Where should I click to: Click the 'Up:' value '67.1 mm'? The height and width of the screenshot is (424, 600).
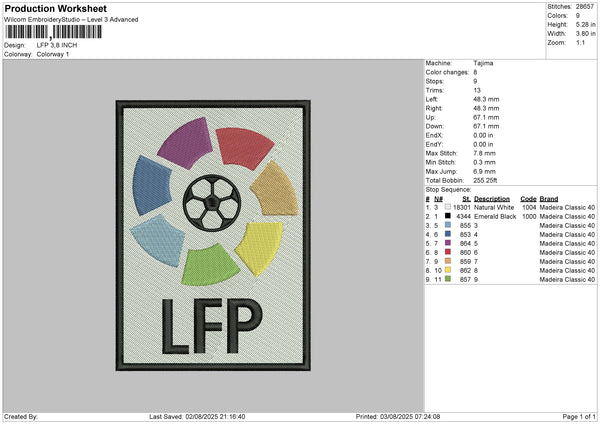pyautogui.click(x=486, y=117)
